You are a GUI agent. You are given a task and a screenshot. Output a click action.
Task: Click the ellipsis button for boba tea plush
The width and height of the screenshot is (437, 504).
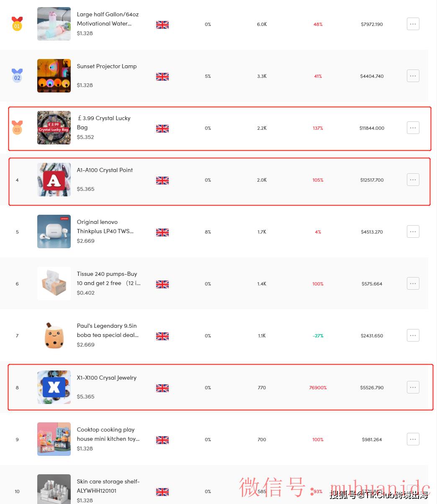coord(413,335)
